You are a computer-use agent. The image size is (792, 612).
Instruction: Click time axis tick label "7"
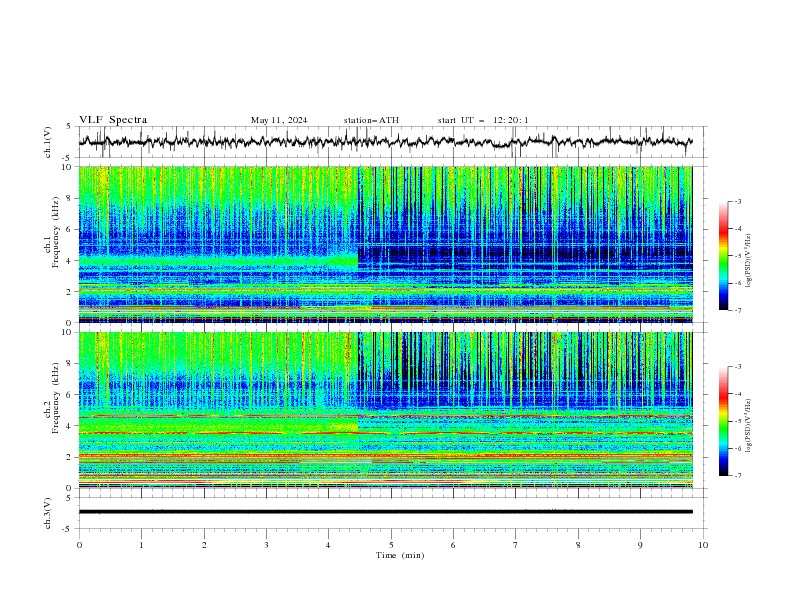[516, 545]
